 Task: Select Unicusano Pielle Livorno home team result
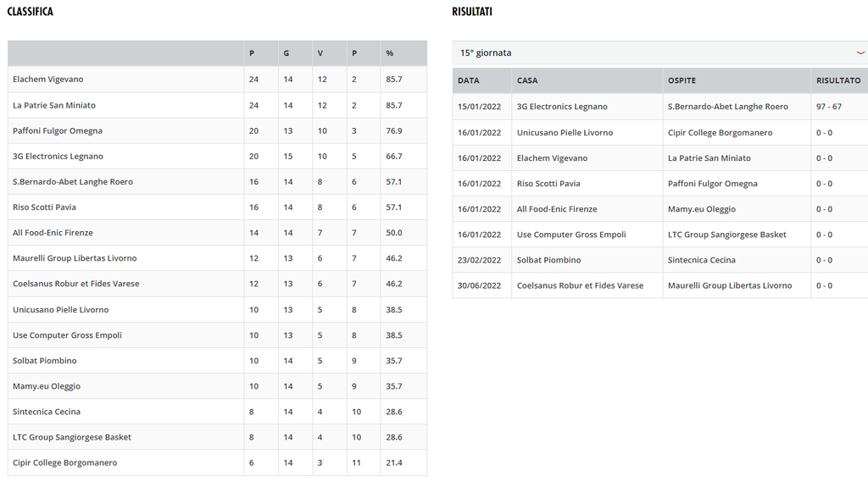565,133
